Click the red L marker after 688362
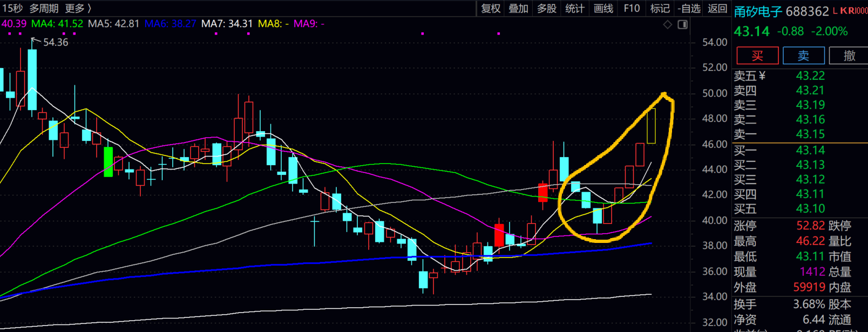The width and height of the screenshot is (868, 332). click(x=835, y=11)
